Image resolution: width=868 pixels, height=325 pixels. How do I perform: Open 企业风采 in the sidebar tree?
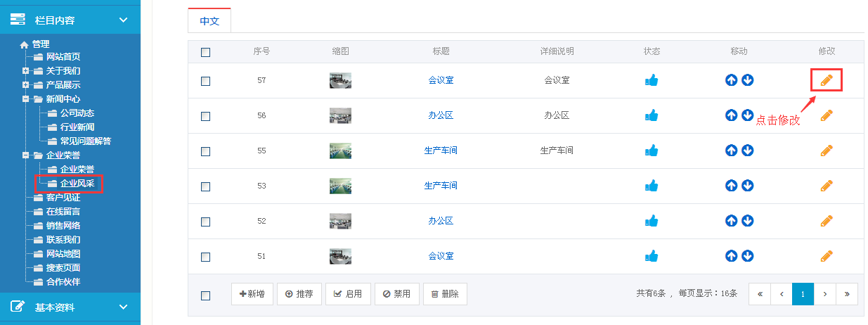77,184
